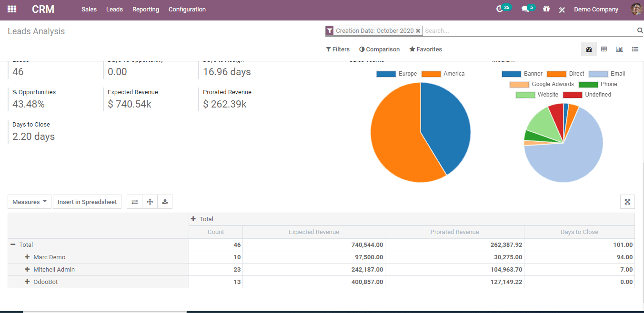Open the messages chat bubble icon

pyautogui.click(x=525, y=9)
